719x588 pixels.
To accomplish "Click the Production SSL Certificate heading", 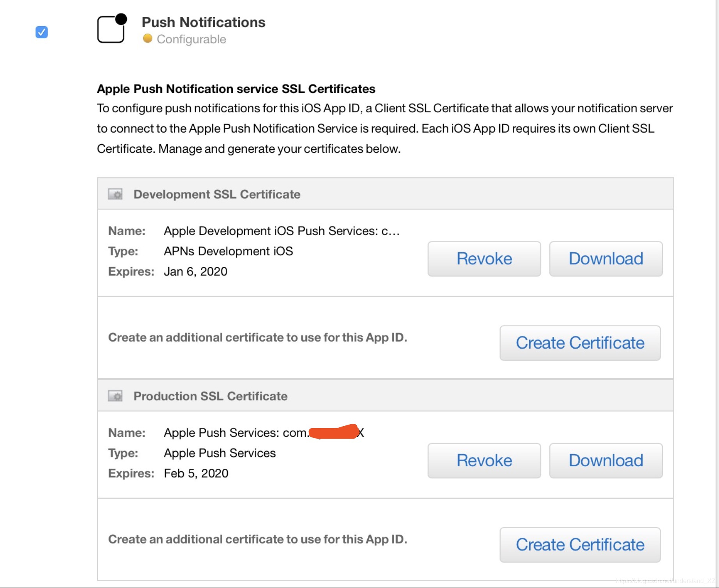I will coord(211,396).
